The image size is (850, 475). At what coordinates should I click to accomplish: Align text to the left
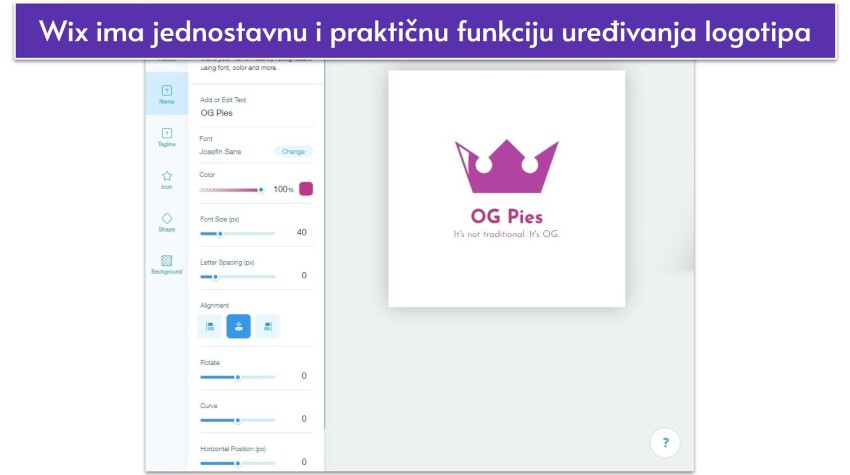tap(210, 326)
